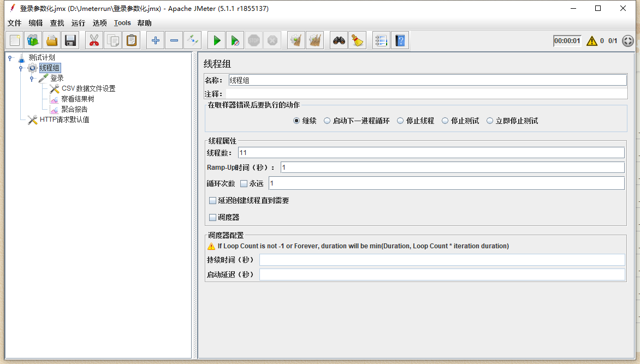This screenshot has width=640, height=364.
Task: Click the 00:00:01 elapsed time display
Action: point(567,41)
